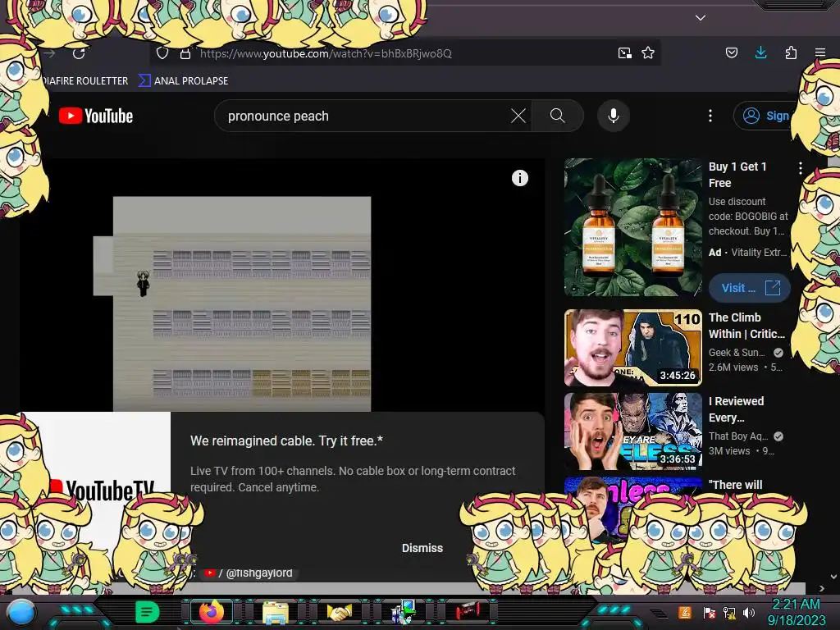Open the YouTube settings three-dot menu

pos(710,116)
